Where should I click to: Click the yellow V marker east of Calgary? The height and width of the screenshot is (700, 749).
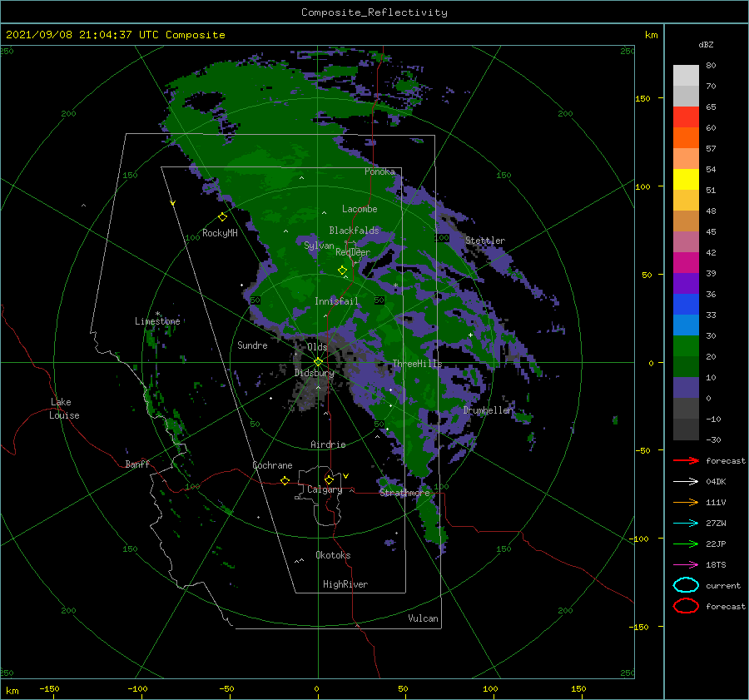coord(346,476)
